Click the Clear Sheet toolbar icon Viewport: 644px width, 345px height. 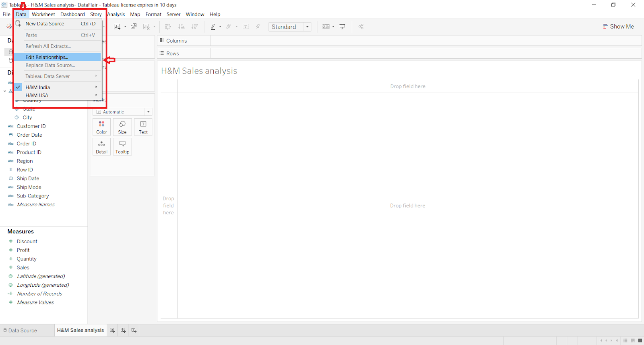pos(146,27)
